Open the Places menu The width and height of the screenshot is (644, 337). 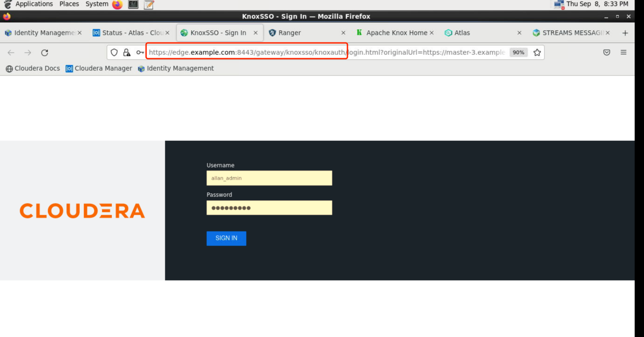point(69,4)
